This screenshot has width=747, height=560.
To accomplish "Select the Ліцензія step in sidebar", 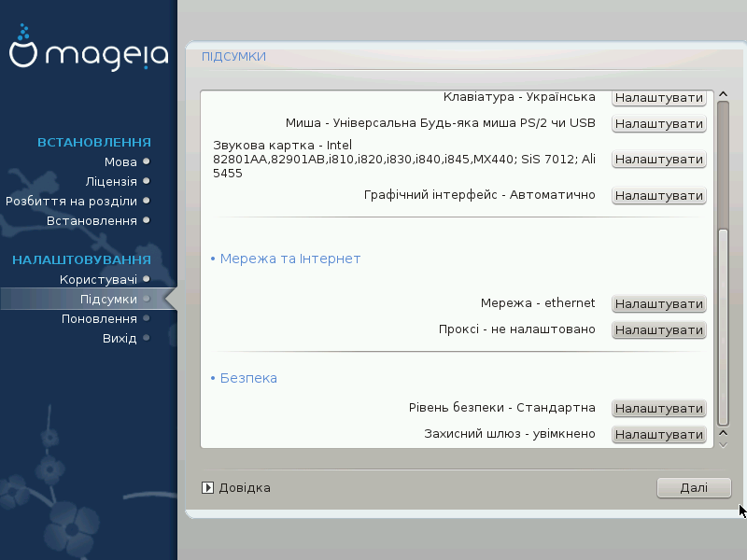I will click(x=111, y=181).
